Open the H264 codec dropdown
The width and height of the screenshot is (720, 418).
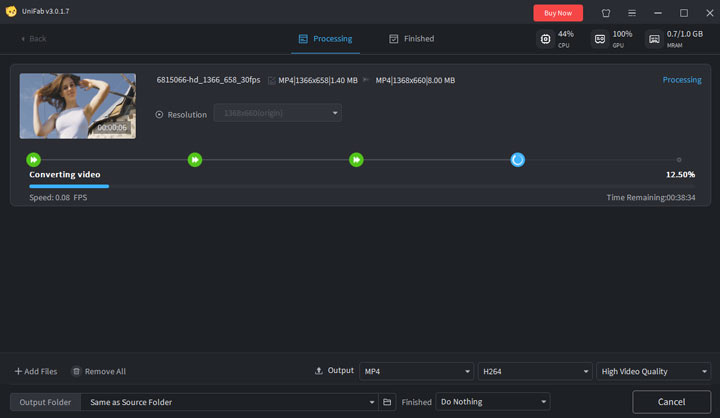(535, 371)
